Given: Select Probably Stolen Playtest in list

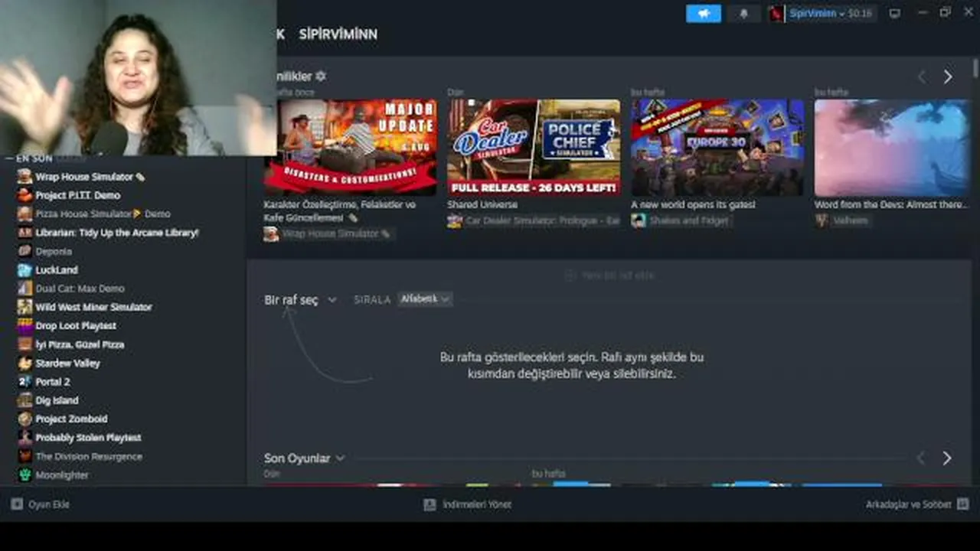Looking at the screenshot, I should (x=88, y=438).
